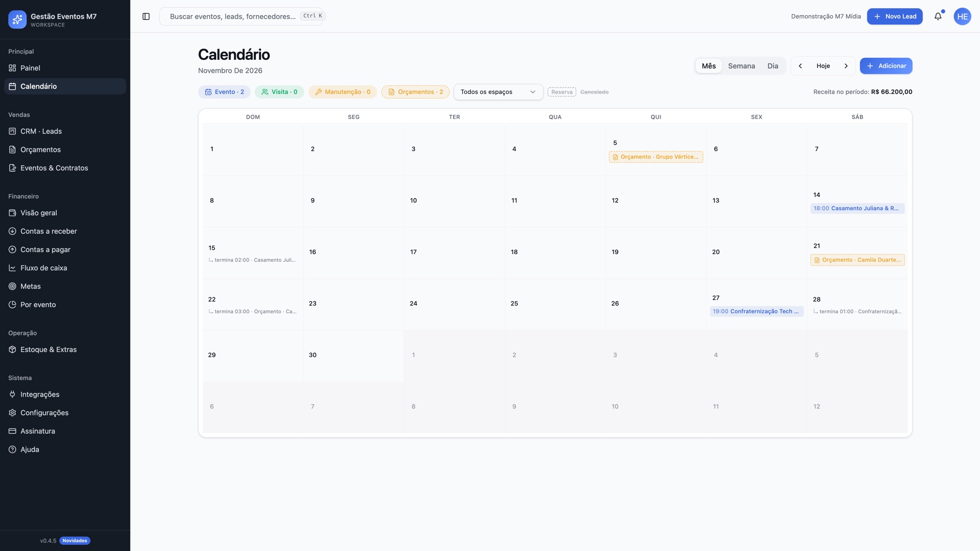Open Estoque & Extras
This screenshot has height=551, width=980.
(65, 350)
